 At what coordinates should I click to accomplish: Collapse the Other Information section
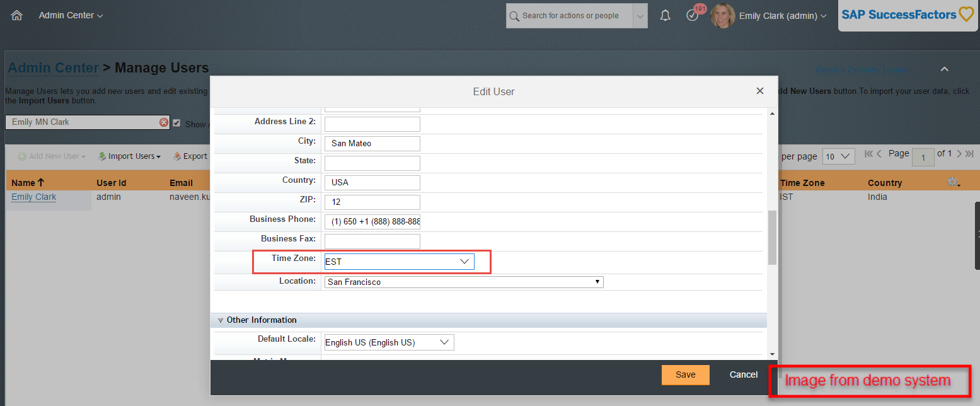tap(221, 320)
